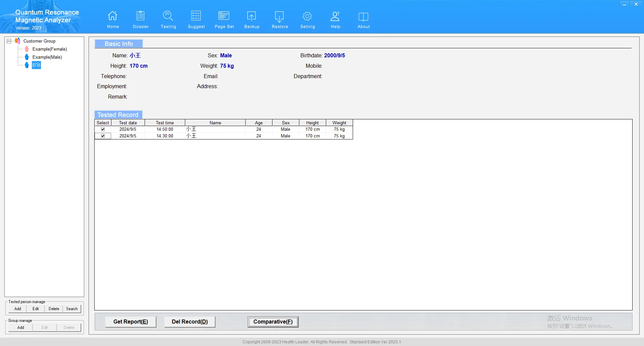644x346 pixels.
Task: Open the Home icon in toolbar
Action: 113,16
